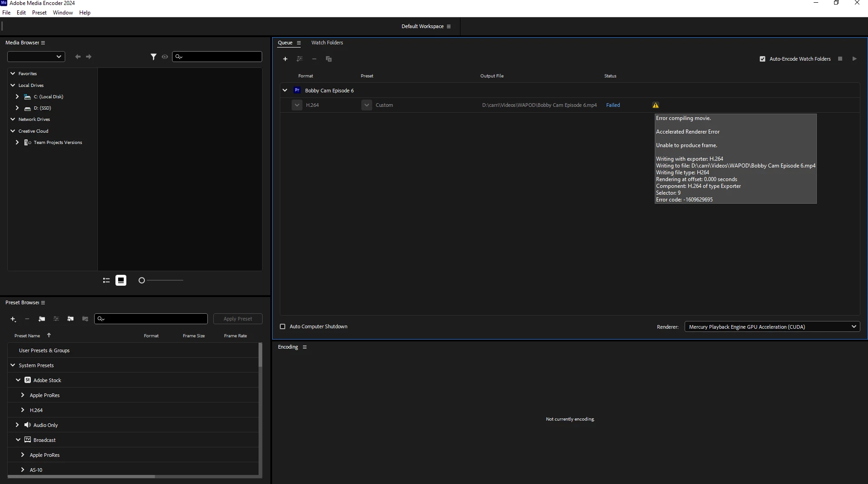
Task: Expand Team Projects Versions
Action: pos(17,142)
